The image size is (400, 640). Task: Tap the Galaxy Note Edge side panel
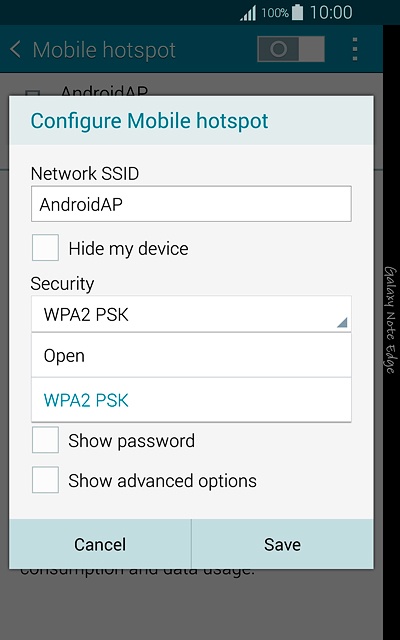(x=391, y=320)
